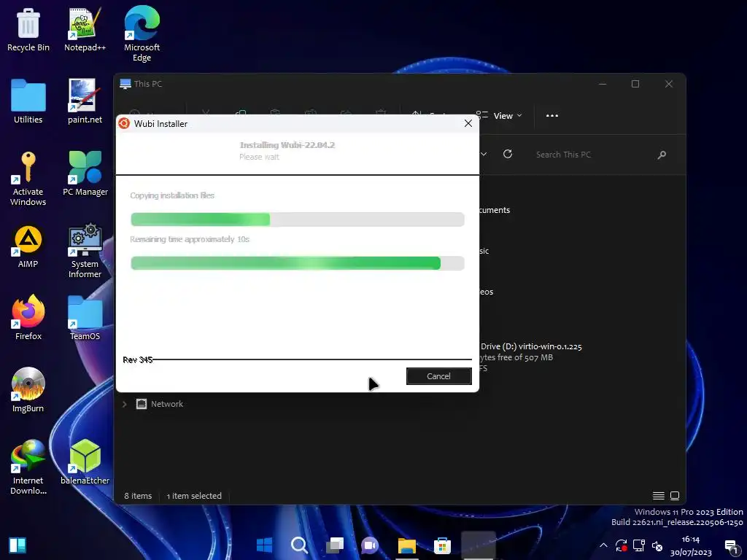Launch System Informer from desktop
The width and height of the screenshot is (747, 560).
pos(85,251)
